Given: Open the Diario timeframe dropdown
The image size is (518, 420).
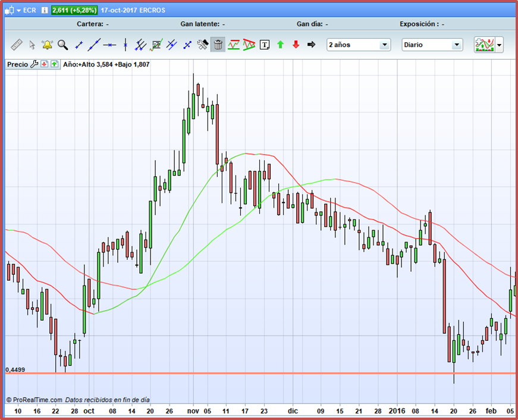Looking at the screenshot, I should click(432, 45).
